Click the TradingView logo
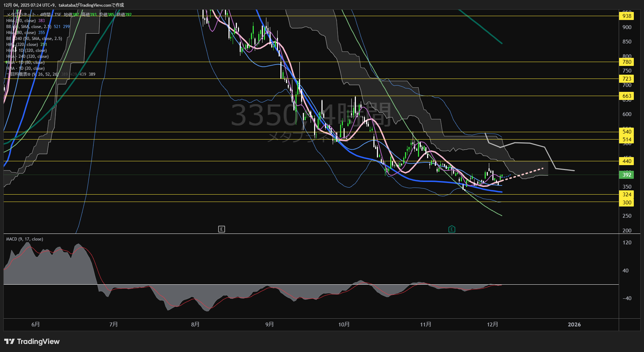The height and width of the screenshot is (352, 644). pyautogui.click(x=32, y=341)
